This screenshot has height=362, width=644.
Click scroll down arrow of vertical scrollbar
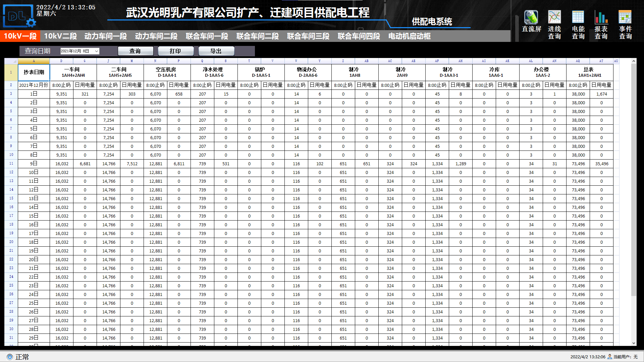pos(634,343)
